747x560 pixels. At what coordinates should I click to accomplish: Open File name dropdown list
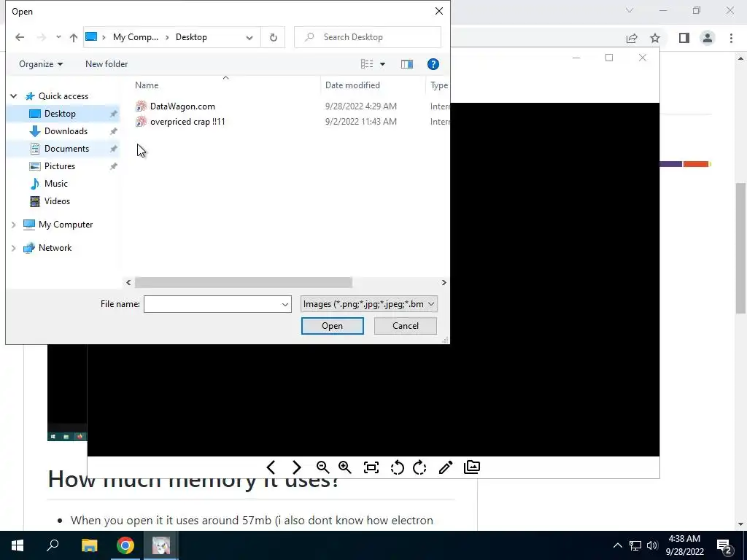tap(285, 304)
